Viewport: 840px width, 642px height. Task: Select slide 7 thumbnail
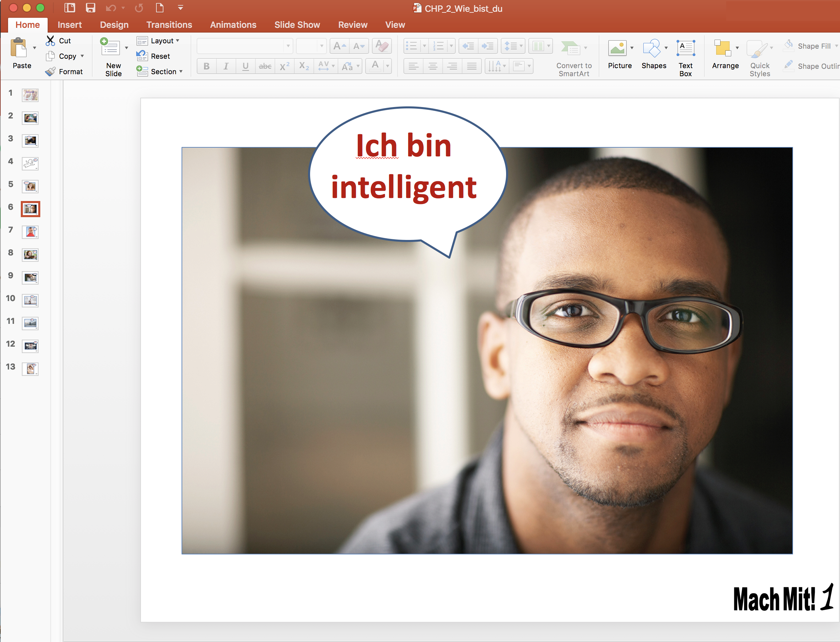[30, 232]
